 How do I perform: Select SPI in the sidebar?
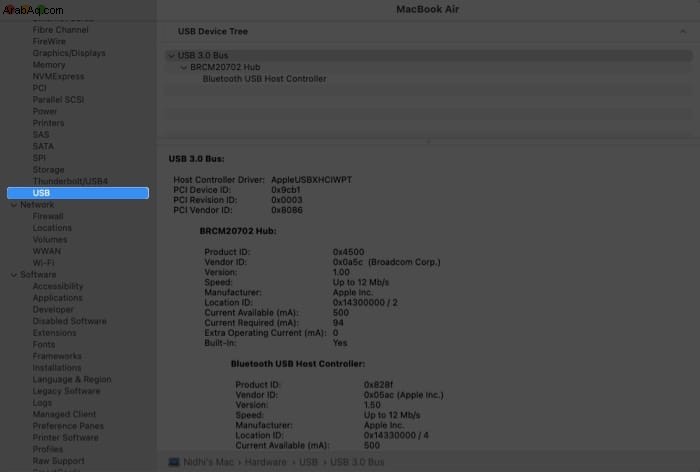[39, 157]
